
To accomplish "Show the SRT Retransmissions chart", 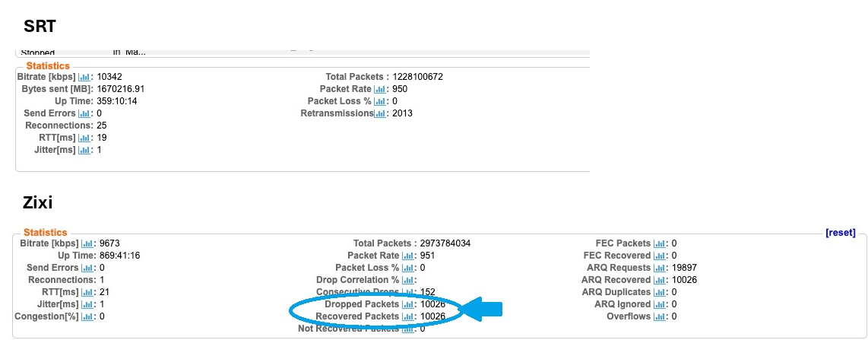I will coord(380,113).
